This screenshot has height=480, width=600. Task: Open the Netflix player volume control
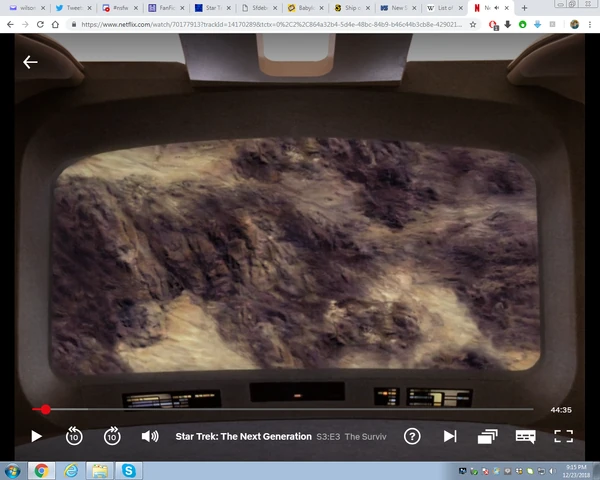(150, 436)
